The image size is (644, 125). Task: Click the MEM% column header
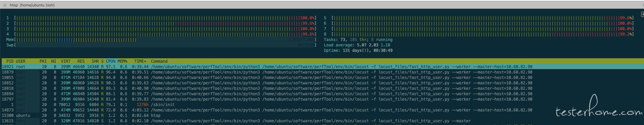[123, 61]
